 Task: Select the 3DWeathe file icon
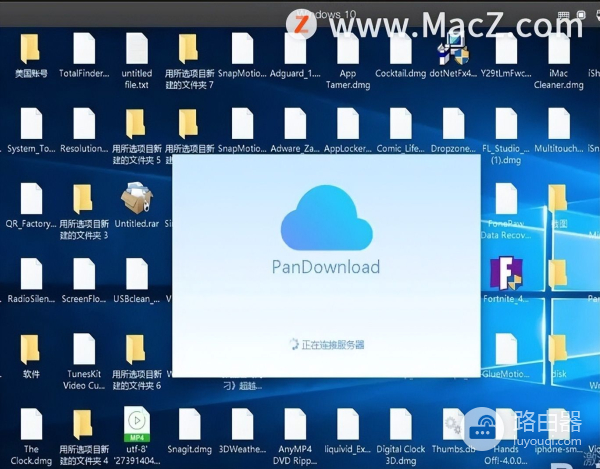tap(243, 423)
